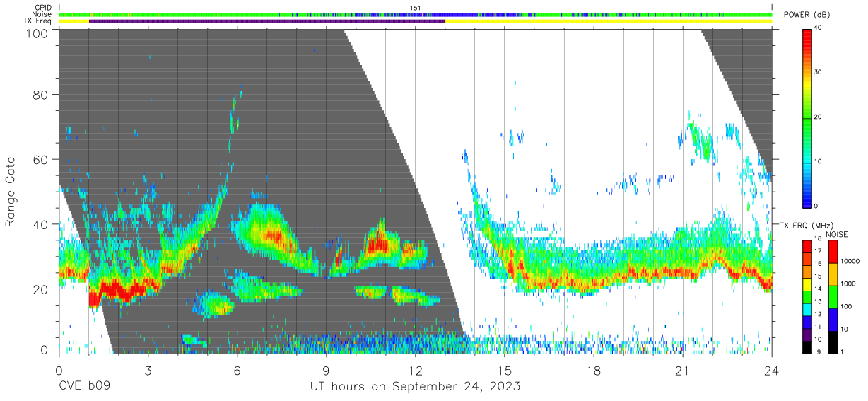The width and height of the screenshot is (868, 401).
Task: Click the 80 tick label on range axis
Action: [x=40, y=94]
